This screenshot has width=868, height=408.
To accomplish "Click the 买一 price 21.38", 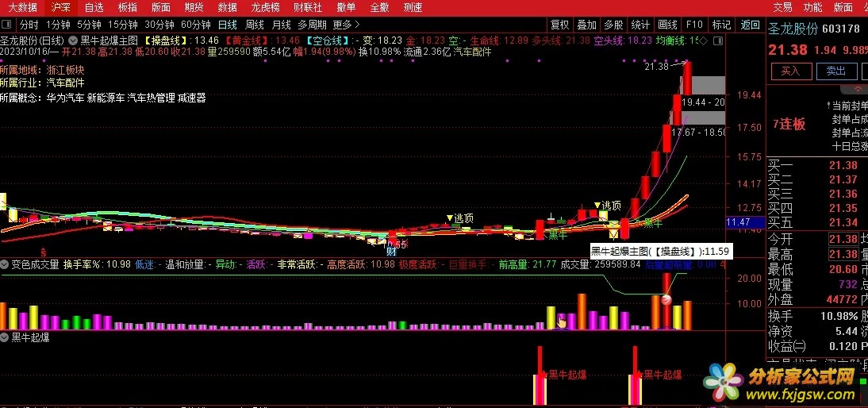I will 843,166.
